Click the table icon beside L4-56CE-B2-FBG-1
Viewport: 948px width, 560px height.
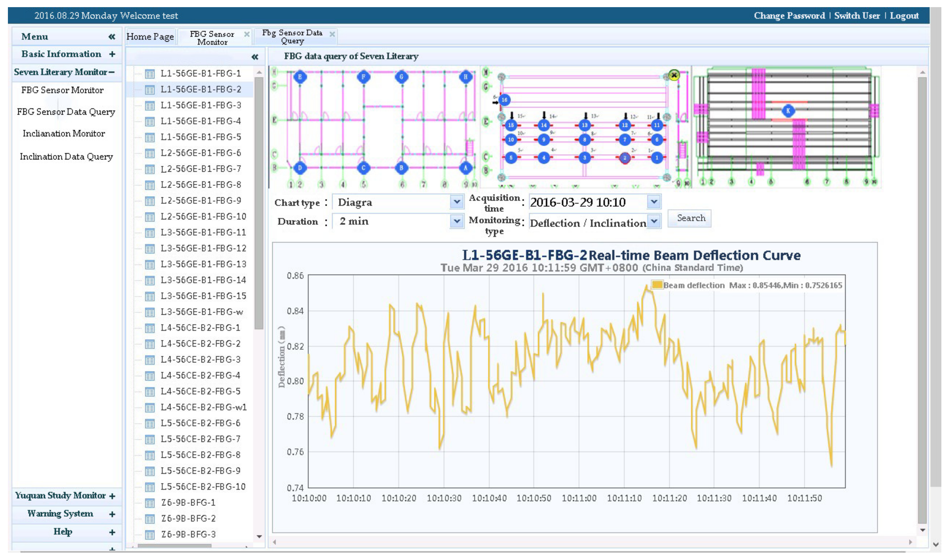(x=150, y=328)
